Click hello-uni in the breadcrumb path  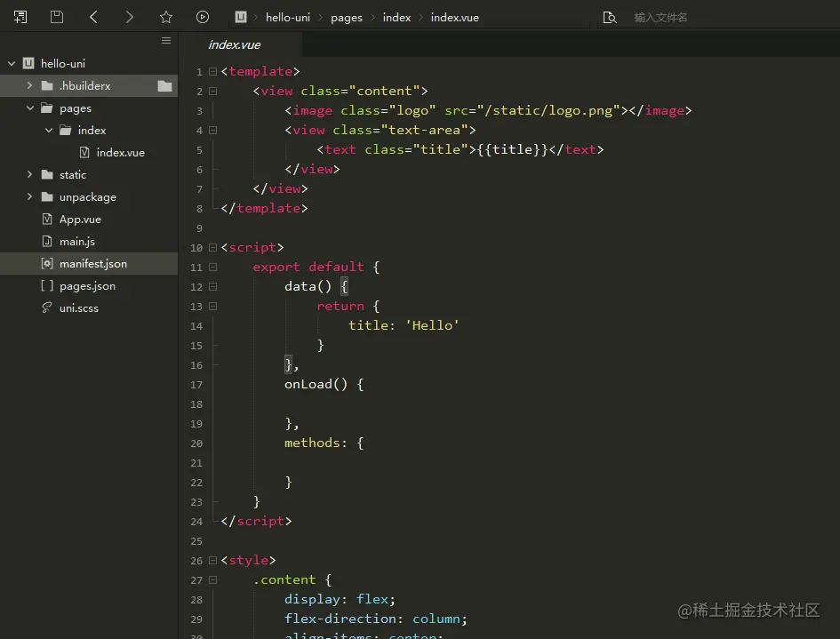(x=288, y=18)
